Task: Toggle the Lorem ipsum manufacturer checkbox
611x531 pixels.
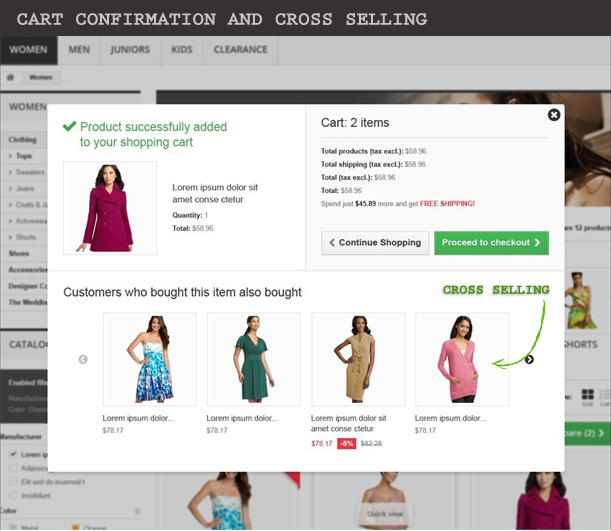Action: click(12, 454)
